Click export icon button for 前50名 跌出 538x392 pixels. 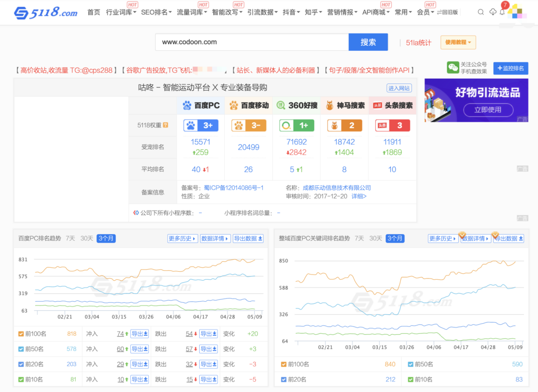[208, 349]
